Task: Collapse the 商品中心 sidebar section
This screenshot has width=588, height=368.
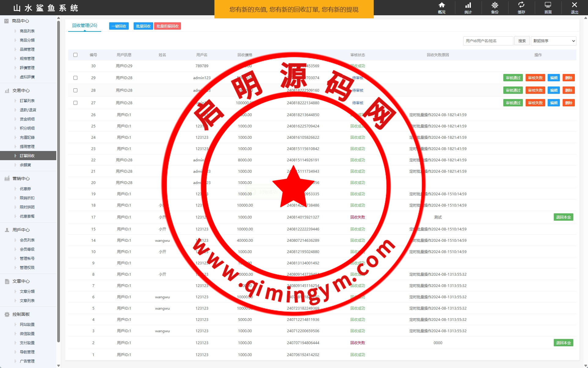Action: pyautogui.click(x=20, y=21)
